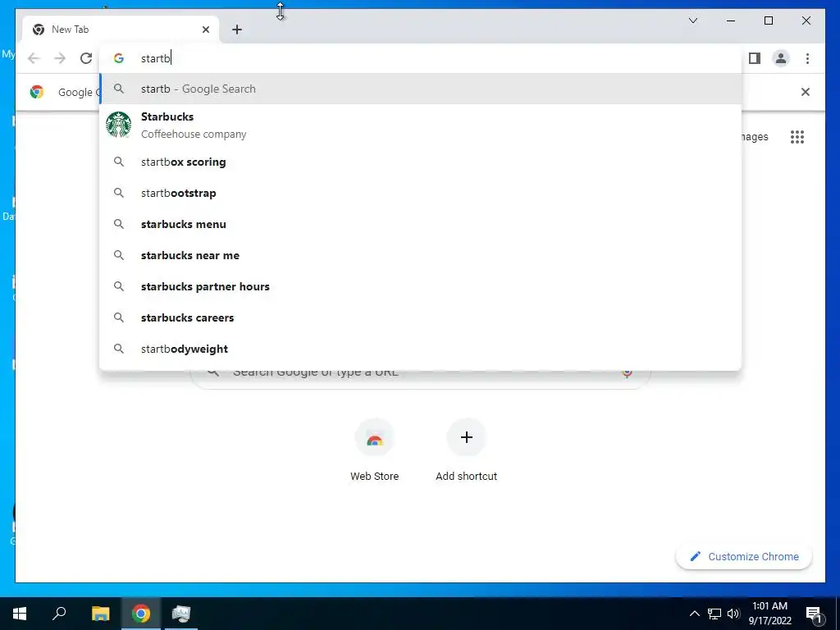The width and height of the screenshot is (840, 630).
Task: Reload the page with the refresh icon
Action: point(85,58)
